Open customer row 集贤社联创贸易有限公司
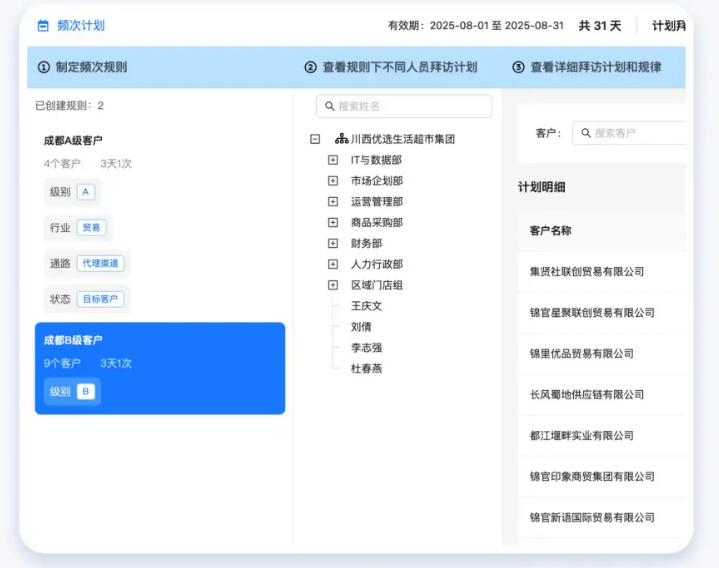Screen dimensions: 719x568 [587, 272]
